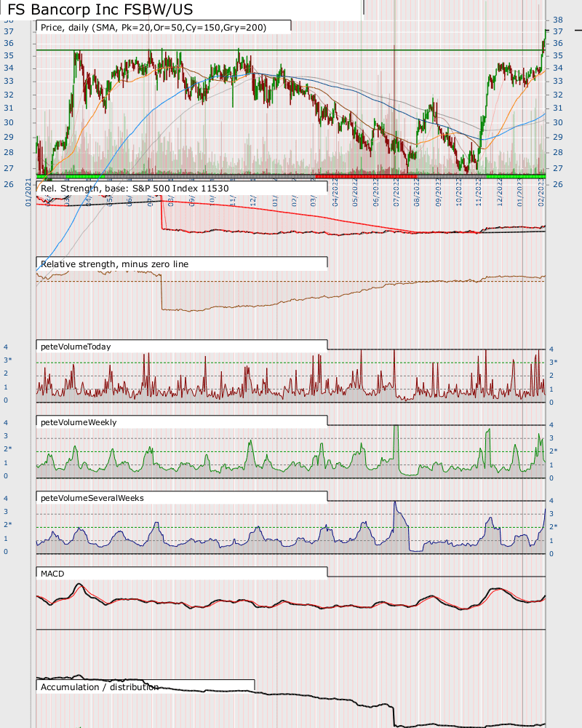
Task: Select price value 30 on the left axis
Action: [8, 122]
